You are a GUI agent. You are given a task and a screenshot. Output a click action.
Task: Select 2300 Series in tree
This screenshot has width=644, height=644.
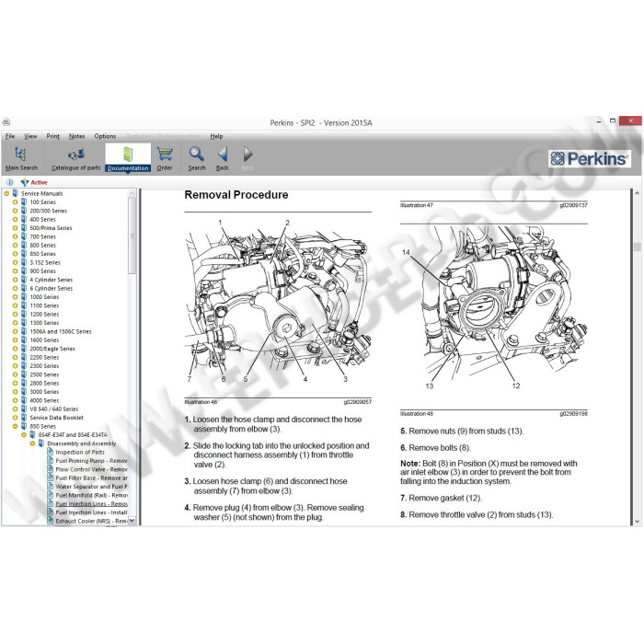[x=44, y=366]
